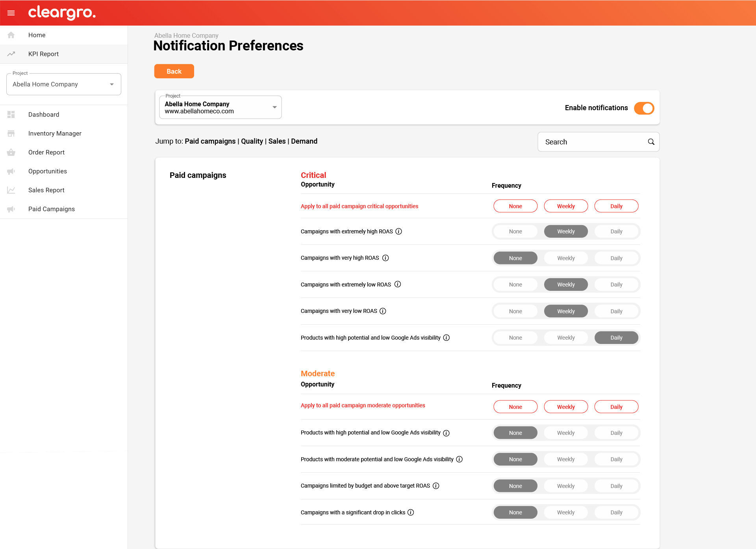The height and width of the screenshot is (549, 756).
Task: Click the Dashboard grid icon
Action: coord(11,115)
